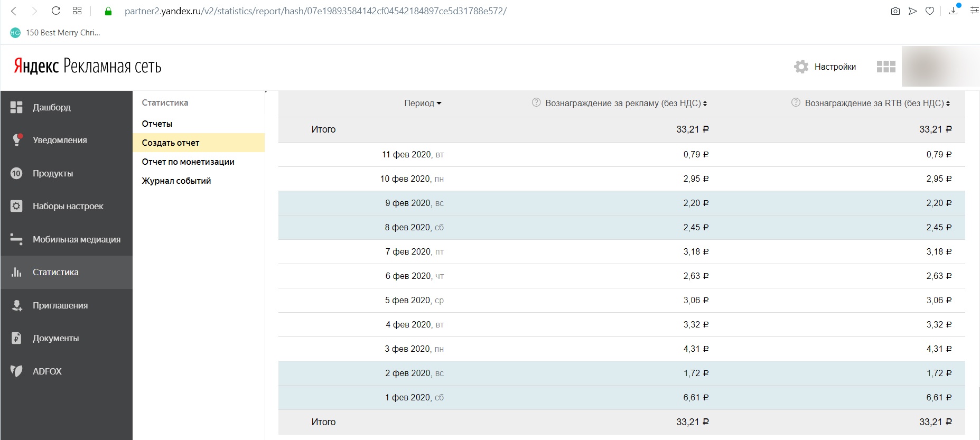Click help icon for Вознаграждение за рекламу
Screen dimensions: 980x440
(x=536, y=102)
